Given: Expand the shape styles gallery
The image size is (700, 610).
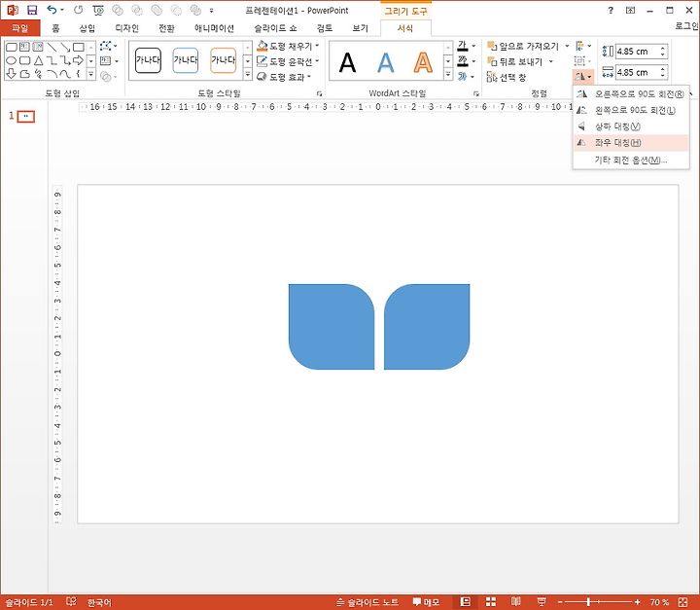Looking at the screenshot, I should [247, 74].
